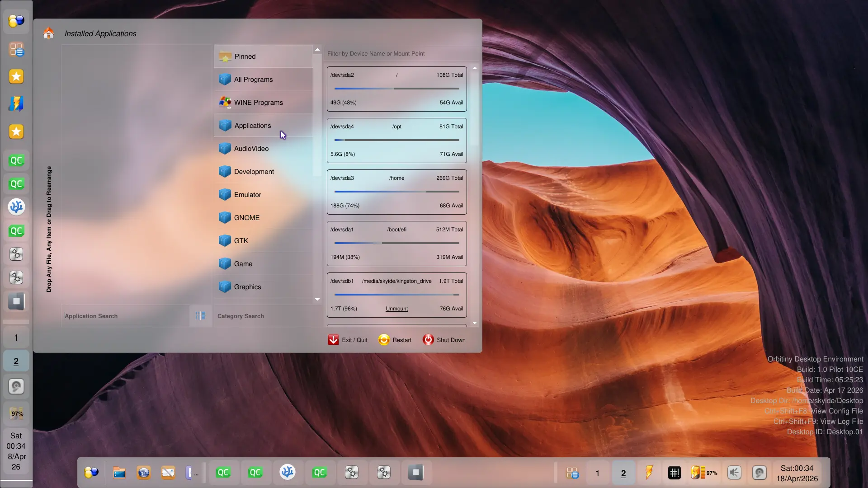This screenshot has height=488, width=868.
Task: Click the battery 97% indicator in taskbar
Action: point(703,473)
